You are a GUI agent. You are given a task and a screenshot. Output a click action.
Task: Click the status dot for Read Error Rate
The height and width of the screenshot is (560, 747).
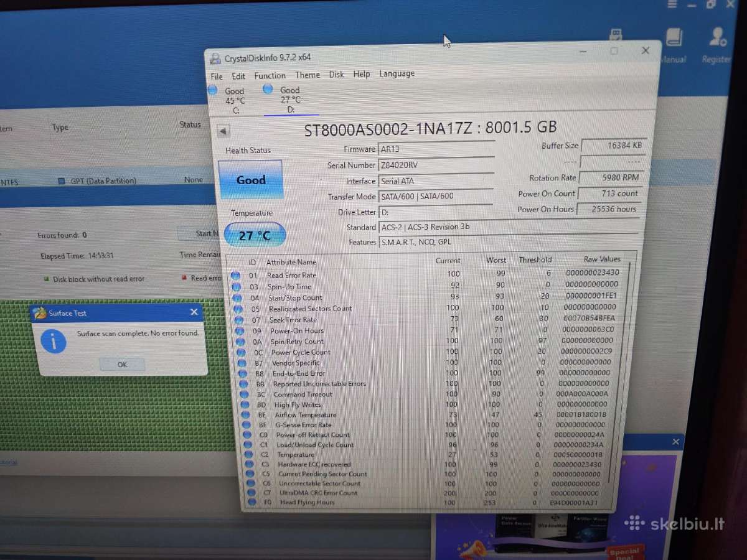(235, 276)
